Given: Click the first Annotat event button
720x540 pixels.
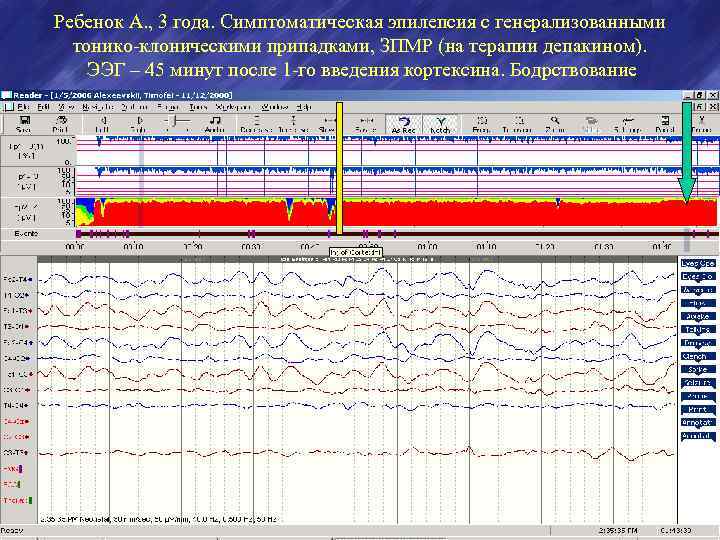Looking at the screenshot, I should click(x=698, y=422).
